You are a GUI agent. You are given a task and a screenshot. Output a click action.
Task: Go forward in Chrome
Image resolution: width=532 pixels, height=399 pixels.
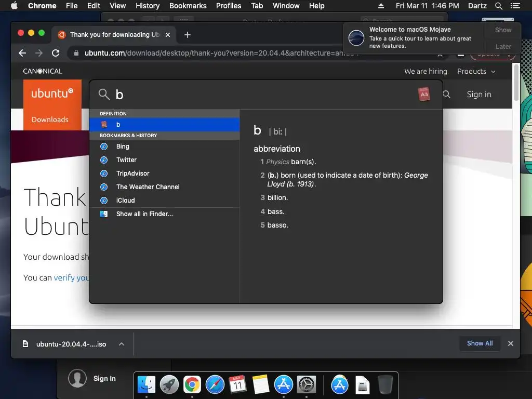(x=39, y=53)
